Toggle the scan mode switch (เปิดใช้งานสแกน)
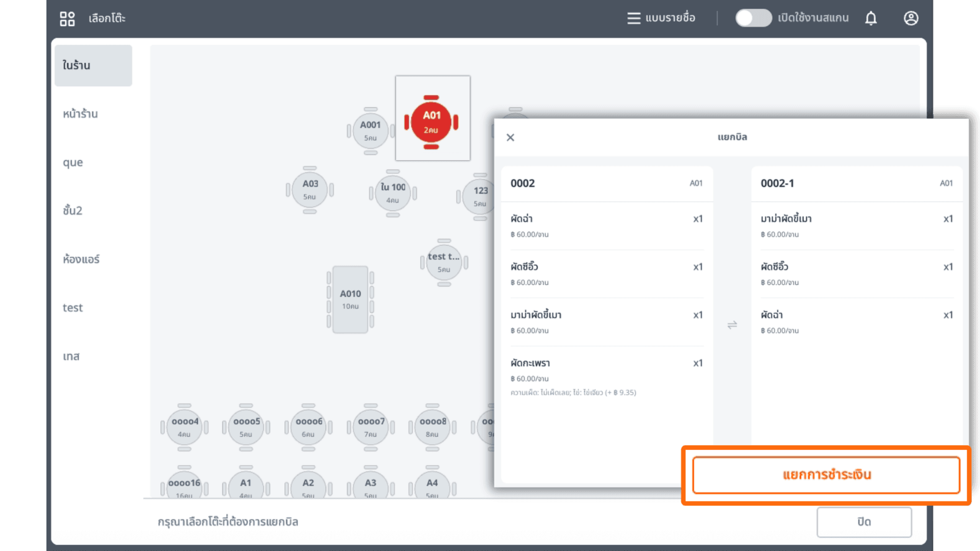This screenshot has height=551, width=980. coord(753,18)
